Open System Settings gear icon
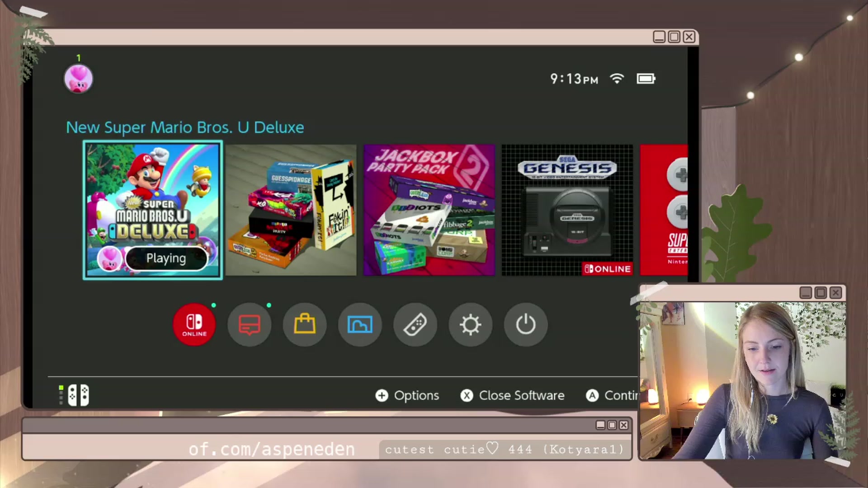 (470, 324)
